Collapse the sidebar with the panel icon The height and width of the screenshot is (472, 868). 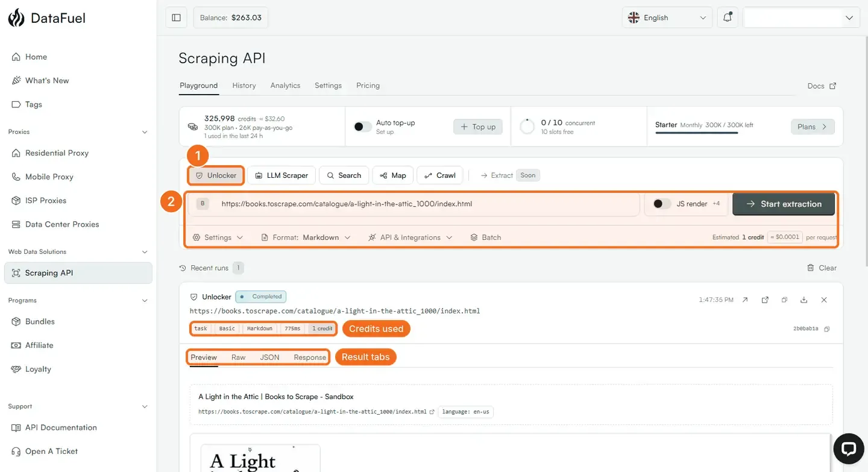(x=176, y=17)
